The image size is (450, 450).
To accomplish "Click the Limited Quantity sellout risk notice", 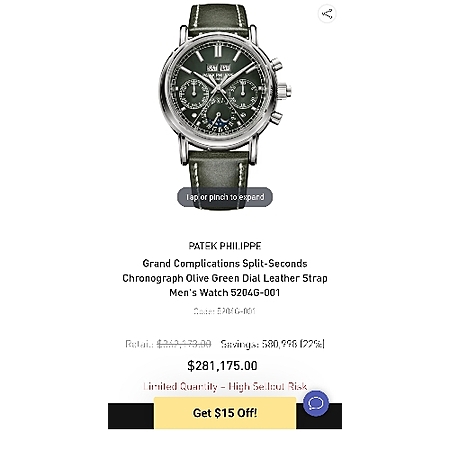I will point(225,386).
